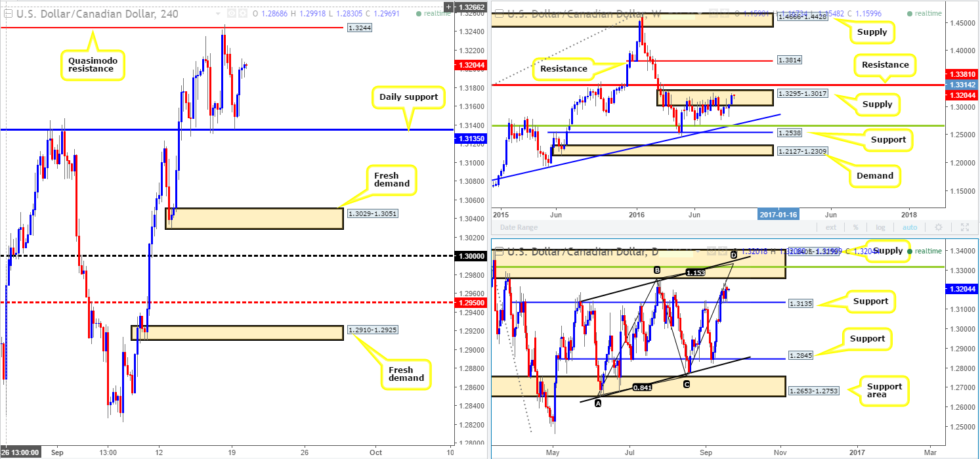Click the plus button above 240 chart price axis
The image size is (980, 459).
click(448, 7)
